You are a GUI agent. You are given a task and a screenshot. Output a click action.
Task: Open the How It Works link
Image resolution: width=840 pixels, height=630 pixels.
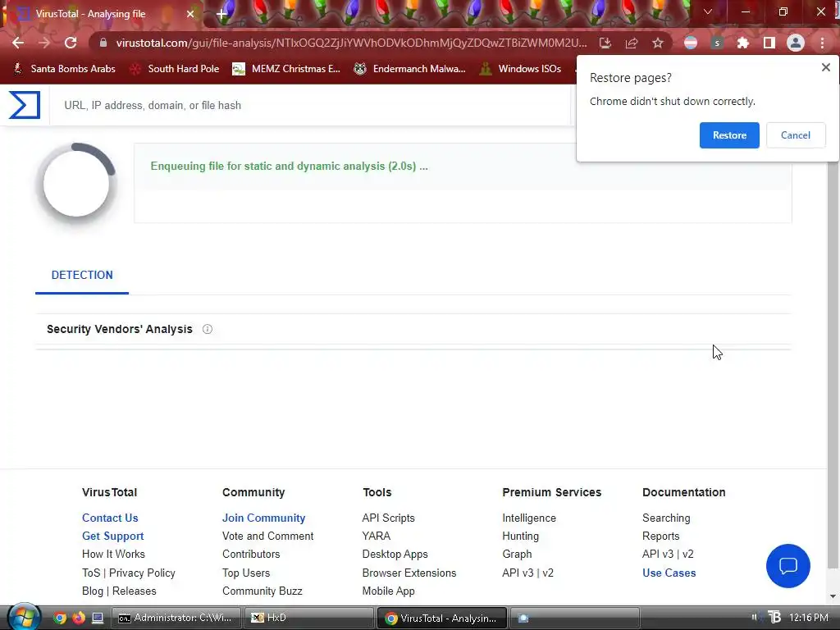[113, 554]
